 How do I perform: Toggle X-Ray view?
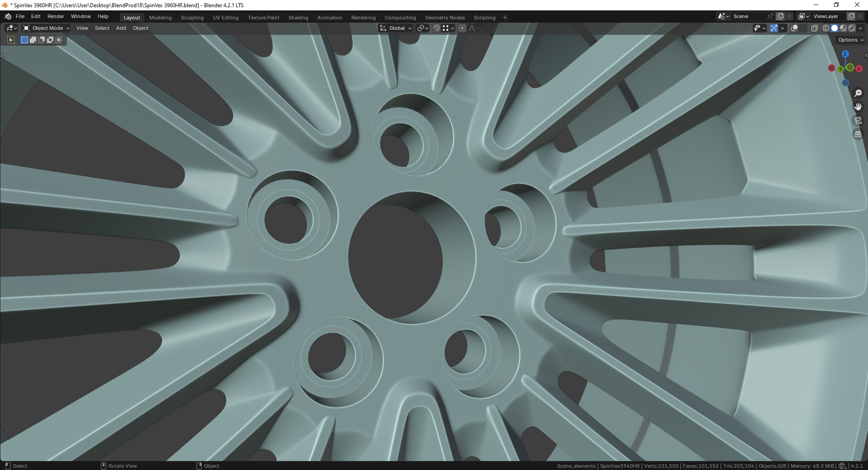click(814, 28)
